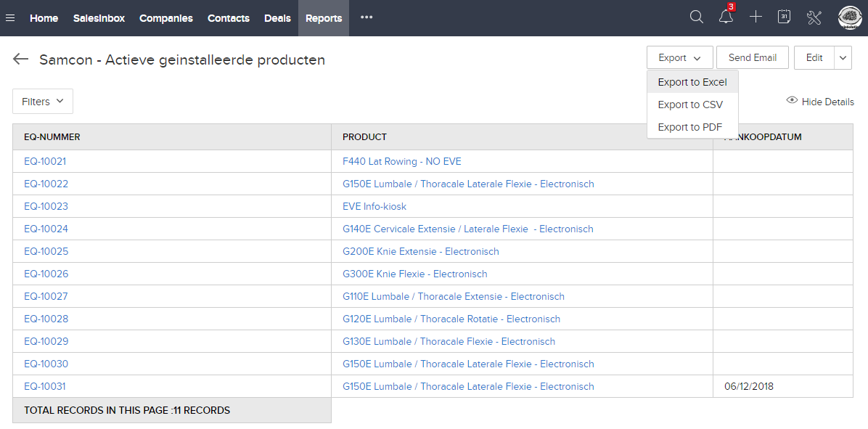
Task: Sort by the EQ-NUMMER column header
Action: coord(52,136)
